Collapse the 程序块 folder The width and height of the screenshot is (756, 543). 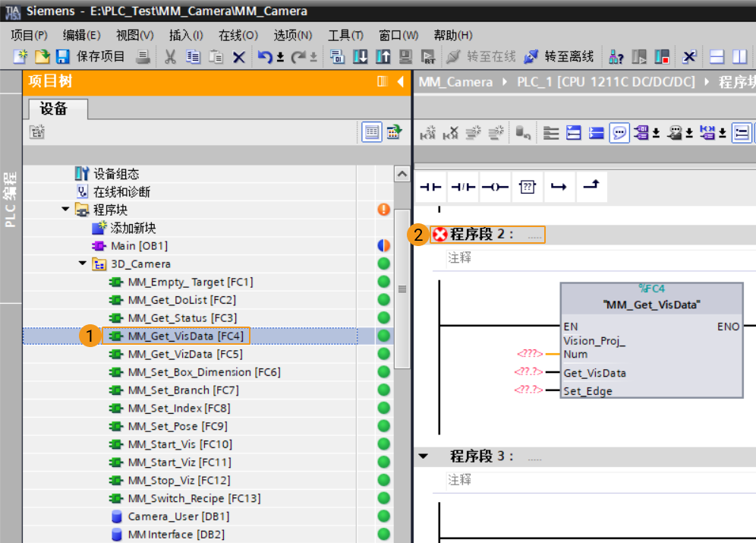(65, 209)
